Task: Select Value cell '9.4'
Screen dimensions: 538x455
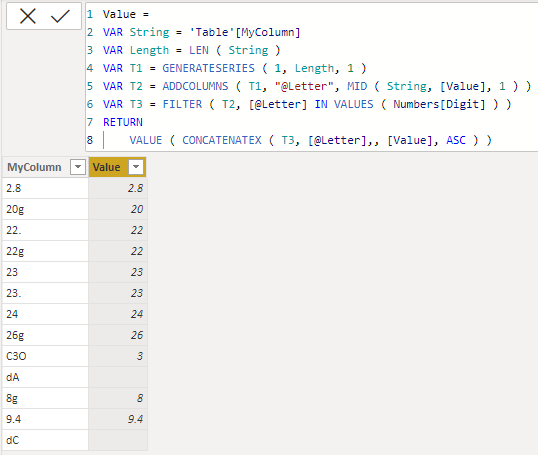Action: (118, 419)
